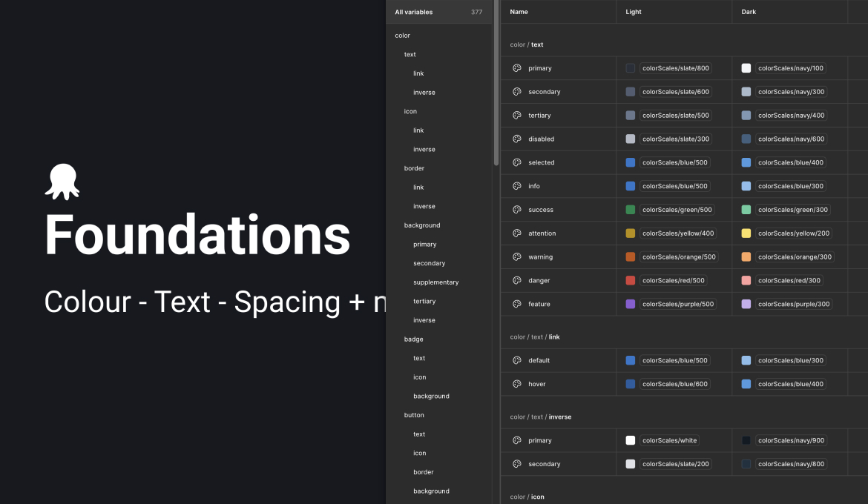
Task: Click the Dark mode column header
Action: coord(749,12)
